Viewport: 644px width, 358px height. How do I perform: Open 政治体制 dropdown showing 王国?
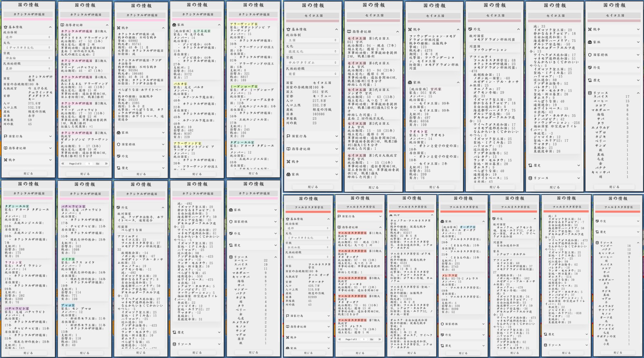click(312, 40)
